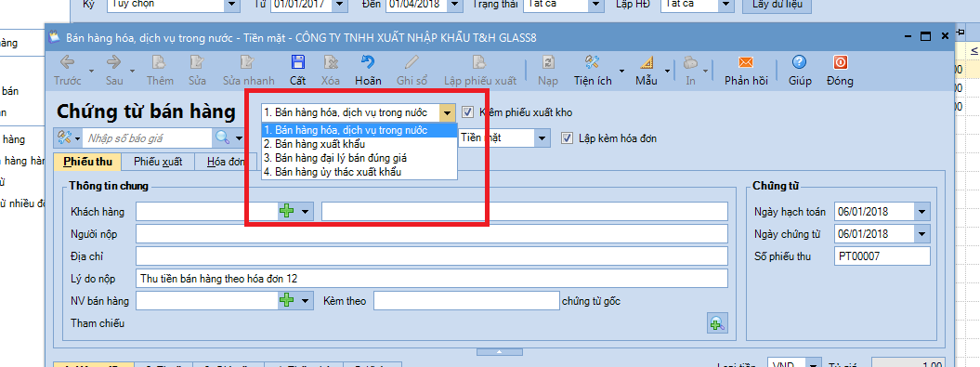This screenshot has height=367, width=980.
Task: Click the Lý do nộp text field
Action: pyautogui.click(x=432, y=278)
